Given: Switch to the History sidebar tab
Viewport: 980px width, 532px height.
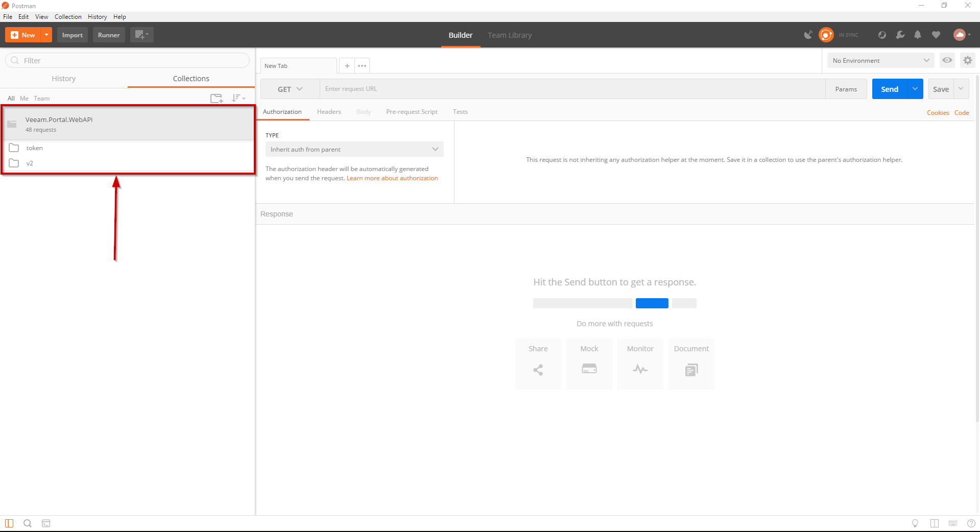Looking at the screenshot, I should [63, 78].
